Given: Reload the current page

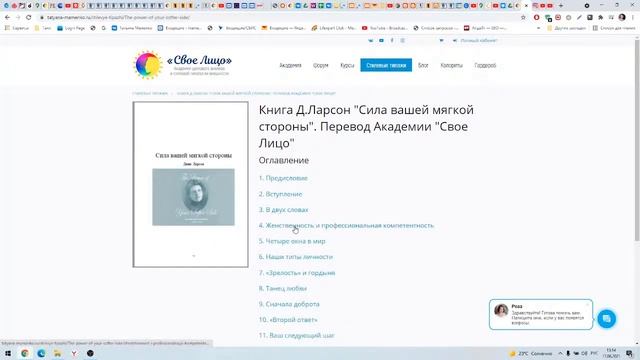Looking at the screenshot, I should click(x=29, y=18).
